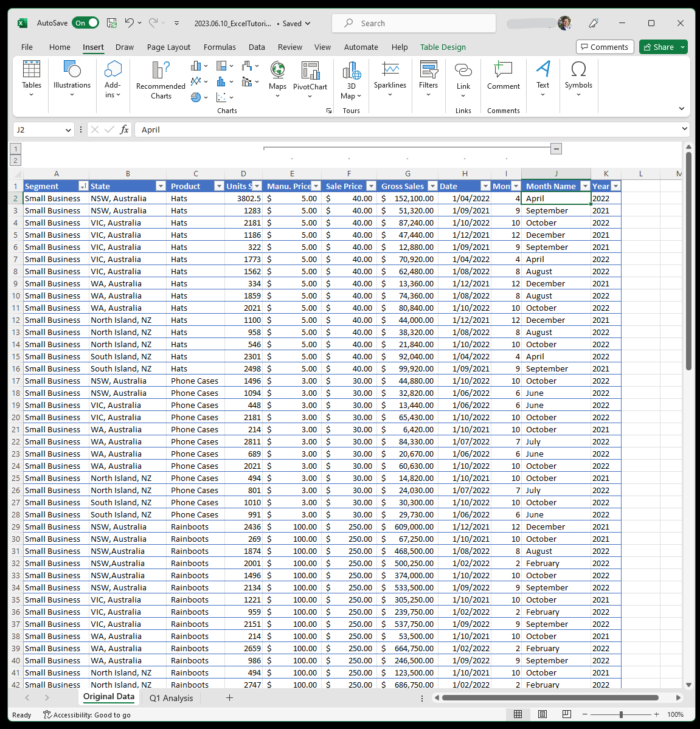Switch to Page Break Preview view

click(566, 714)
